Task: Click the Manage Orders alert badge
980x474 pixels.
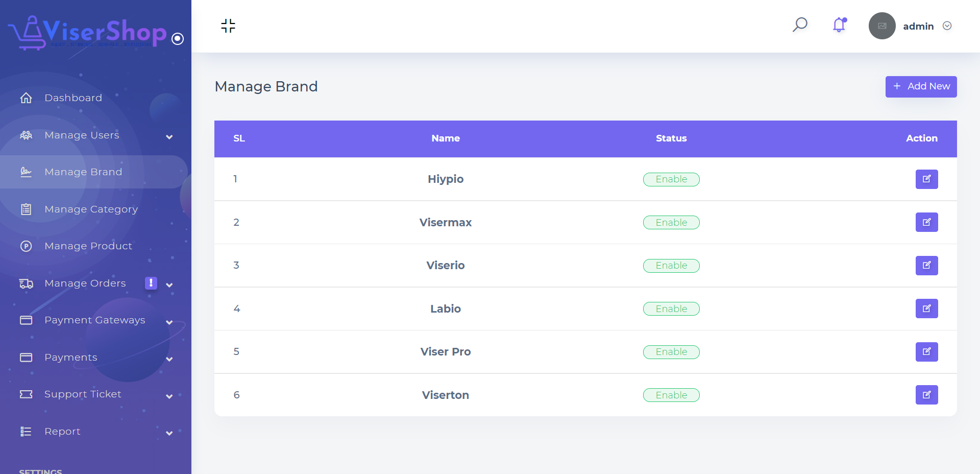Action: (x=151, y=283)
